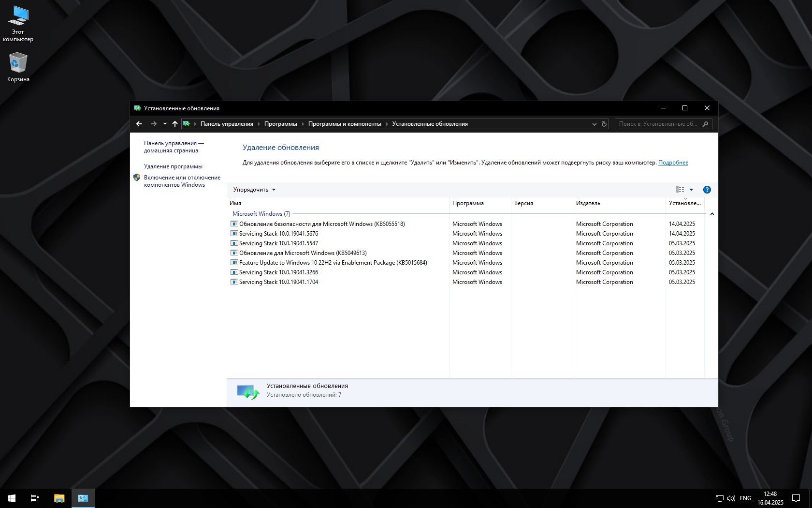Open Task View in the taskbar
This screenshot has height=508, width=812.
(x=35, y=498)
